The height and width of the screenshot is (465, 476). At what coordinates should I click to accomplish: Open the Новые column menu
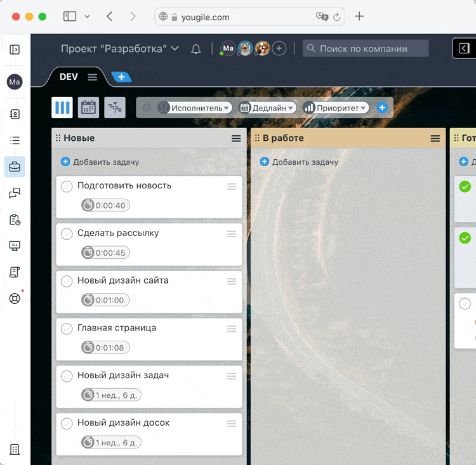(236, 138)
